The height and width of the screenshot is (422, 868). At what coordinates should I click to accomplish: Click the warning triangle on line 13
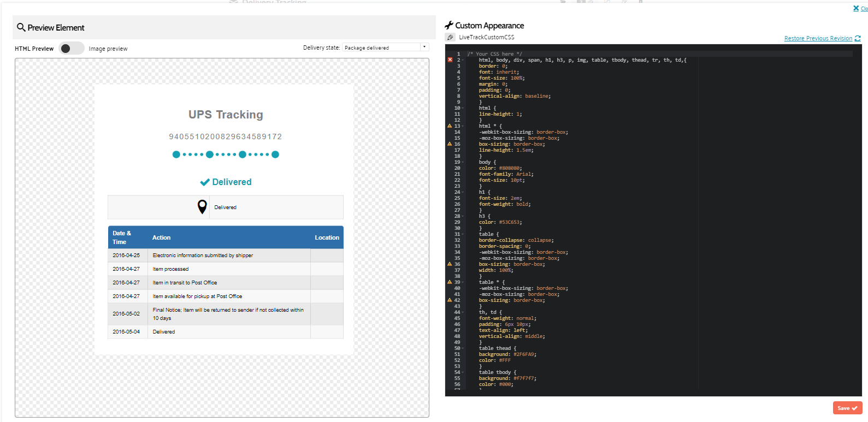coord(450,126)
